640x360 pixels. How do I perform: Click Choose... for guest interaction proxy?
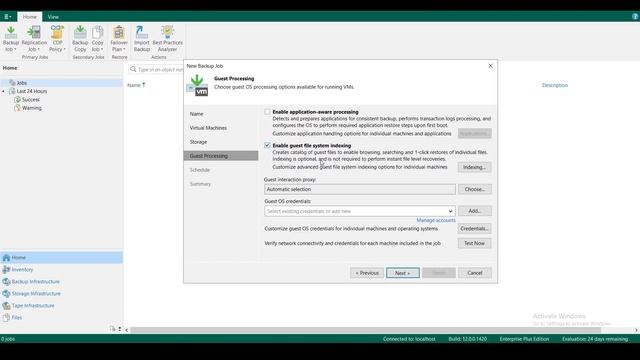click(x=474, y=189)
